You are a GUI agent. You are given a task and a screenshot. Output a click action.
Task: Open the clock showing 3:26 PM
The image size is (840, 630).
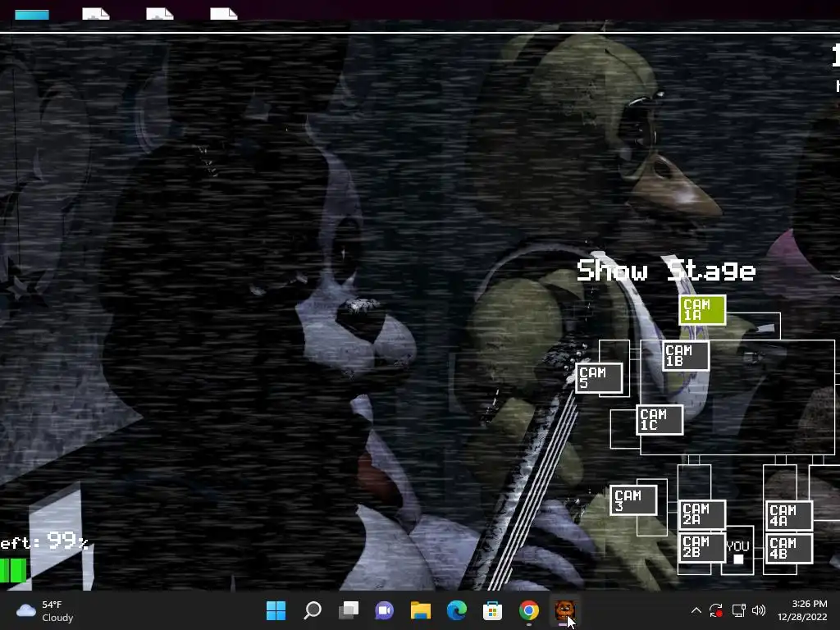(802, 610)
